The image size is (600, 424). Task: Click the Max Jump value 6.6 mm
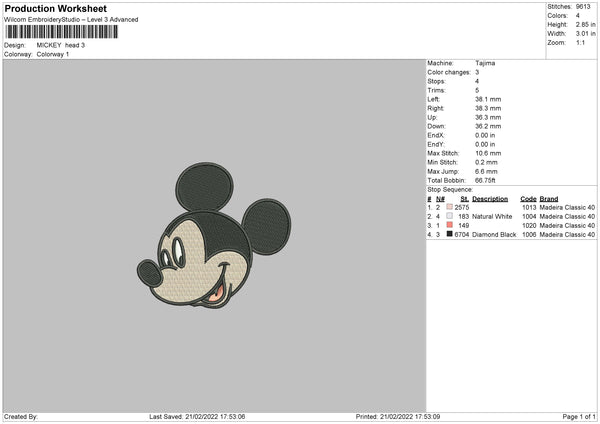tap(486, 171)
